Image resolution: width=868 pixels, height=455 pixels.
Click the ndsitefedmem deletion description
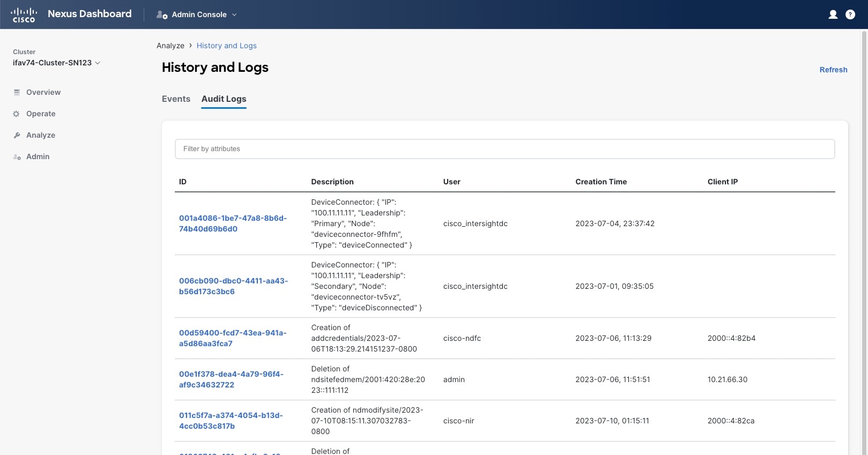[368, 379]
